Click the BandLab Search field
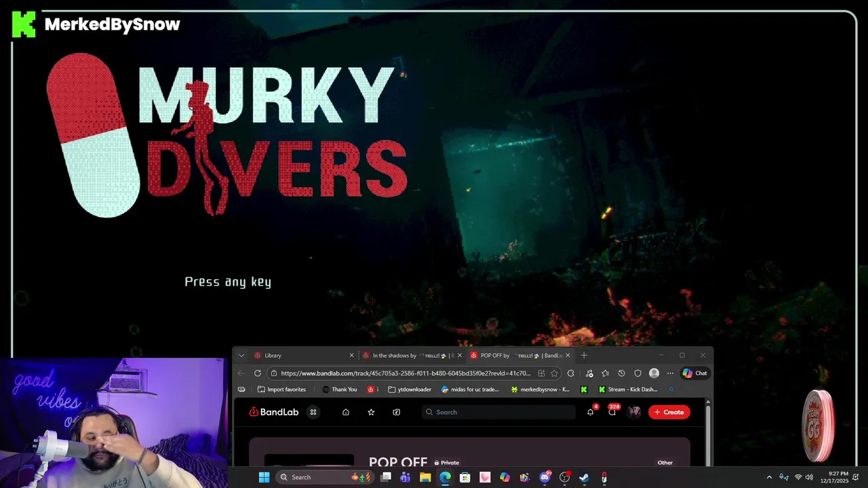The height and width of the screenshot is (488, 868). 498,412
